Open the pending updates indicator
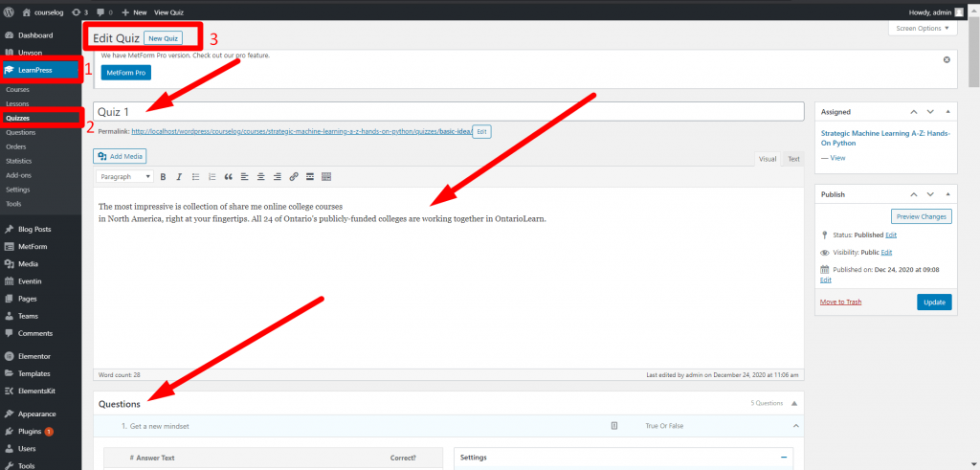The image size is (980, 470). 80,11
